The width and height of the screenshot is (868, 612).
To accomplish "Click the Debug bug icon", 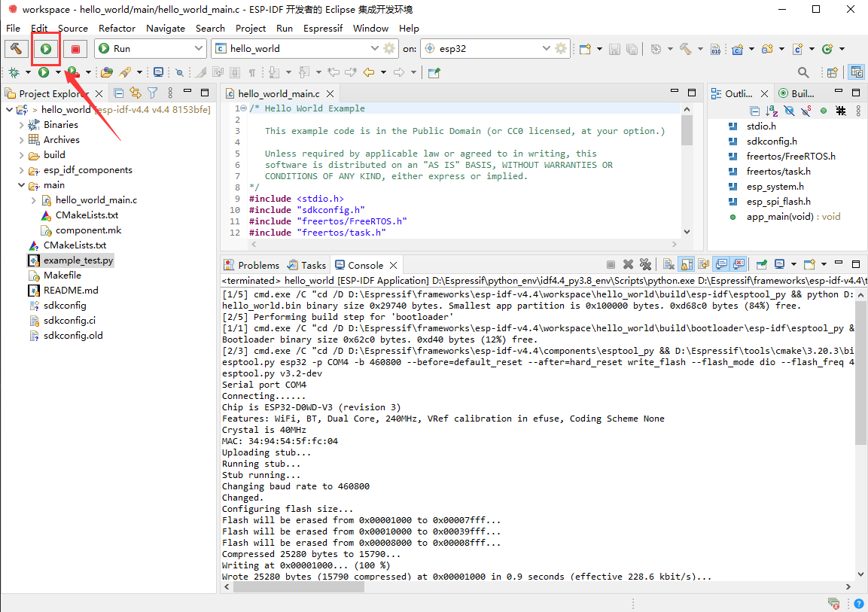I will (14, 72).
